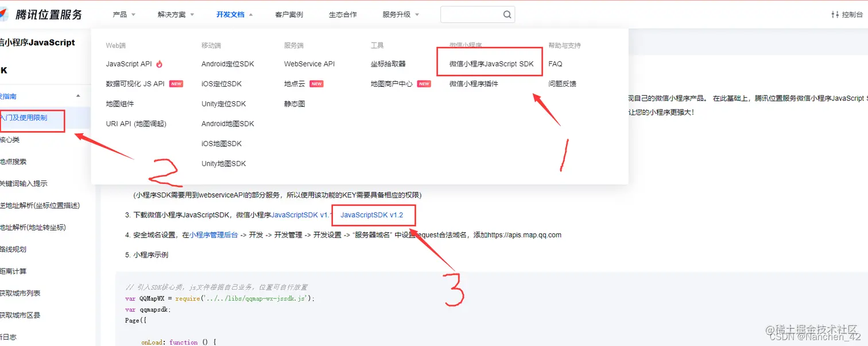The image size is (868, 346).
Task: Open 数据可视化 JS API link
Action: (135, 84)
